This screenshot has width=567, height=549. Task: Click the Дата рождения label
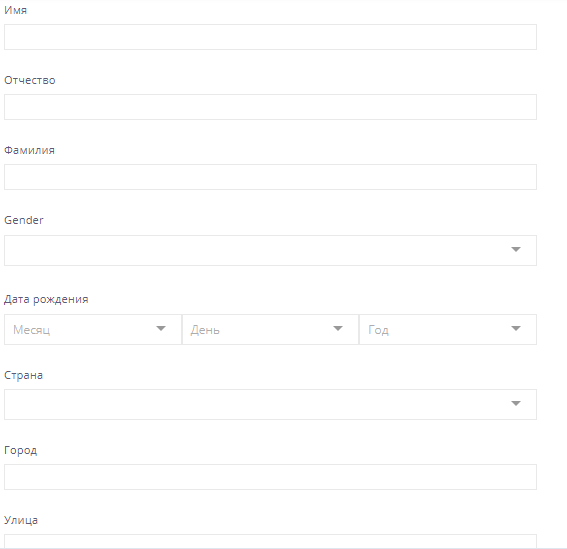tap(46, 299)
